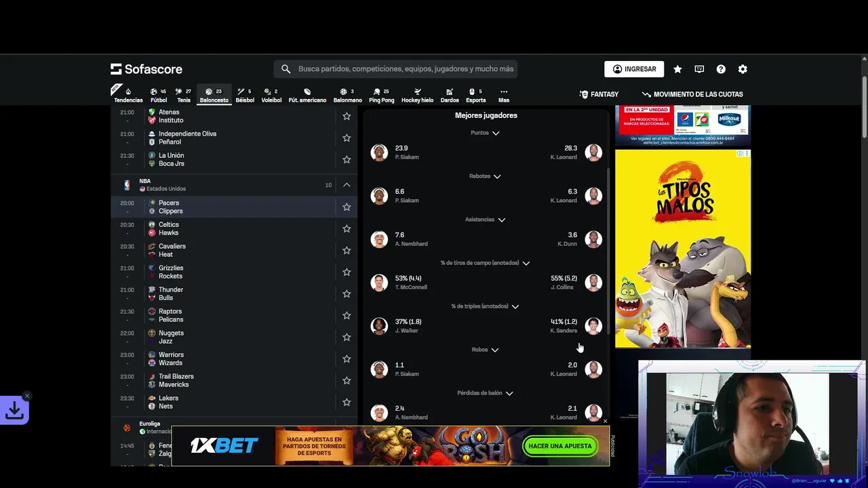Image resolution: width=868 pixels, height=488 pixels.
Task: Favorite the Pacers vs Clippers match
Action: tap(347, 207)
